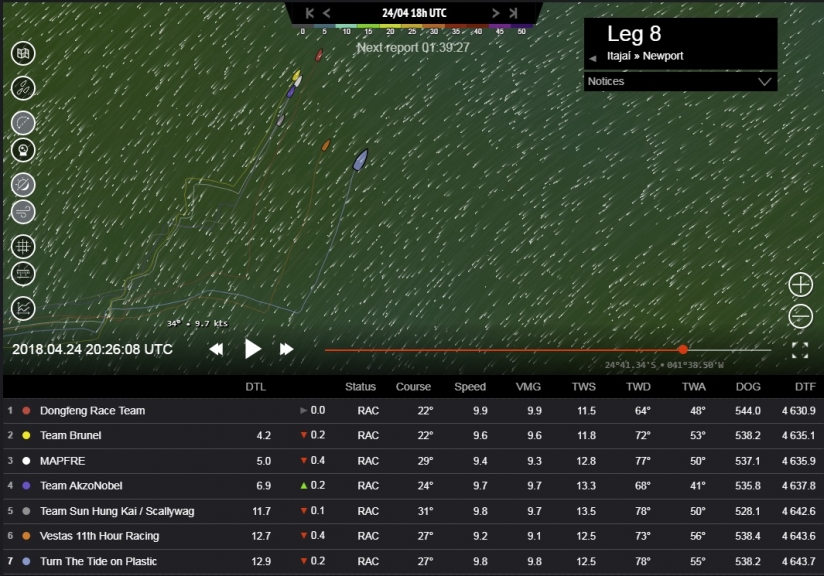
Task: Click the red timeline slider handle
Action: point(683,350)
